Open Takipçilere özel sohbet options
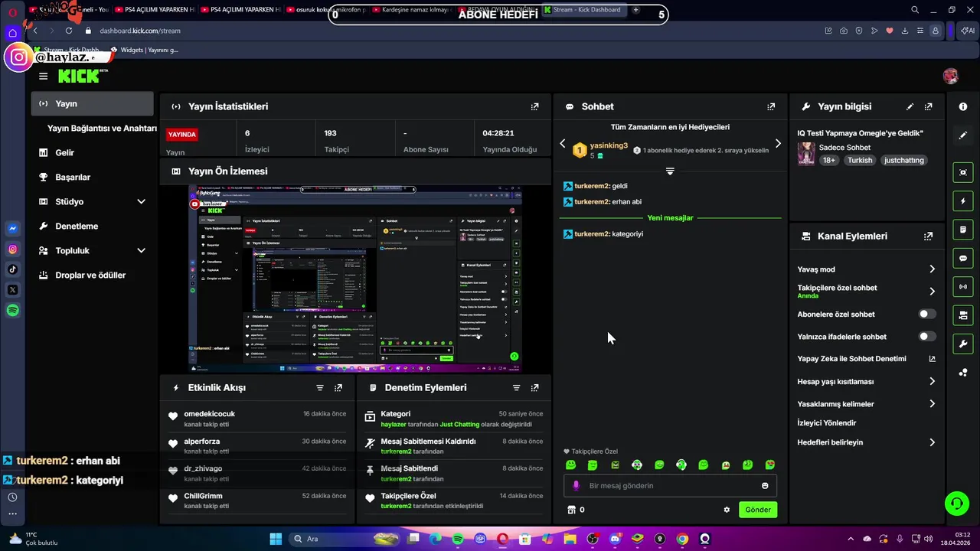Image resolution: width=980 pixels, height=551 pixels. [x=866, y=292]
